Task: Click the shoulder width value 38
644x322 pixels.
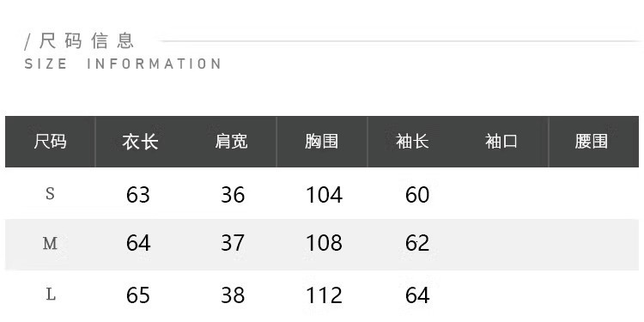Action: (x=233, y=295)
